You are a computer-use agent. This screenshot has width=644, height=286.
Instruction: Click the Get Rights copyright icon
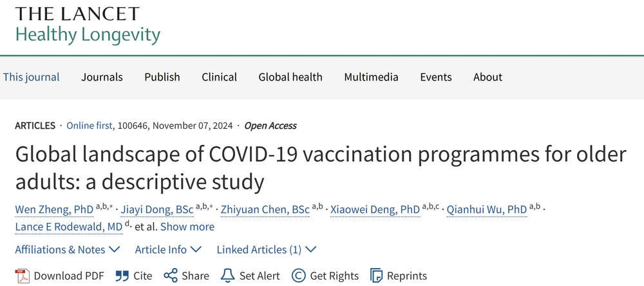(x=299, y=276)
